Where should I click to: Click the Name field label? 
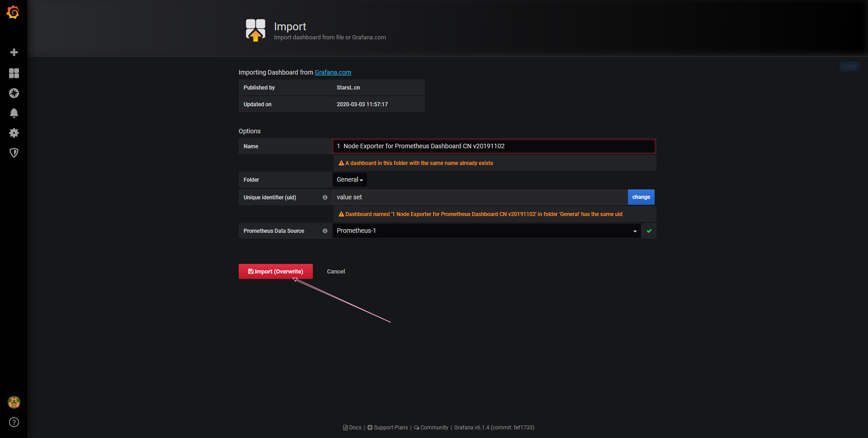point(251,146)
